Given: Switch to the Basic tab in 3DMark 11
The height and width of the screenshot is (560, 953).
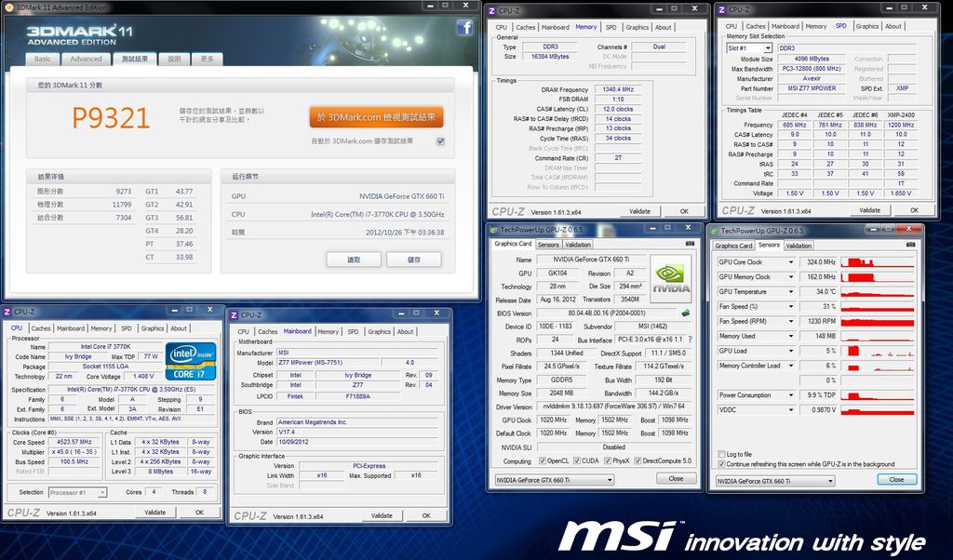Looking at the screenshot, I should [43, 59].
